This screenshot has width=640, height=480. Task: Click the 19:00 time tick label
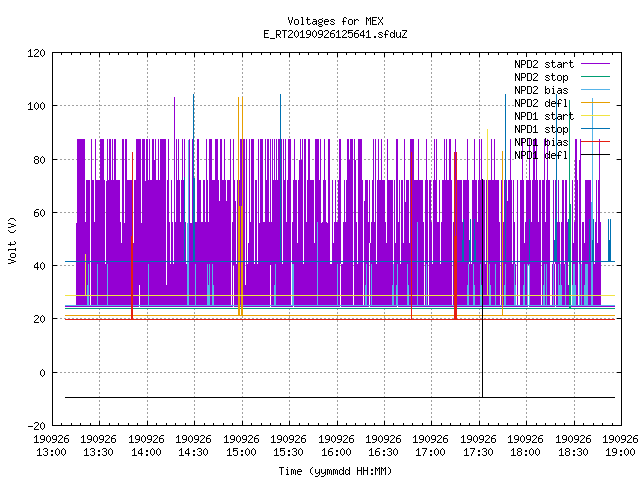[620, 452]
